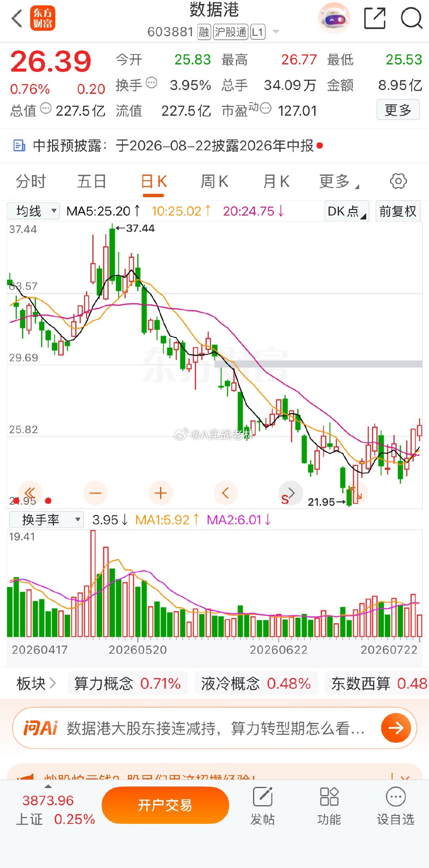The image size is (429, 868).
Task: Zoom out chart with minus button
Action: click(x=96, y=493)
